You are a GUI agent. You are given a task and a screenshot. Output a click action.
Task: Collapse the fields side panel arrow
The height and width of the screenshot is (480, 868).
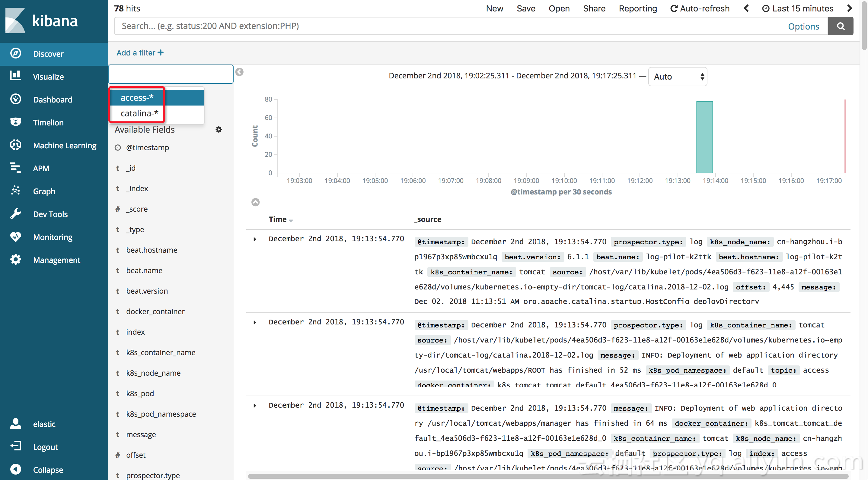point(239,72)
